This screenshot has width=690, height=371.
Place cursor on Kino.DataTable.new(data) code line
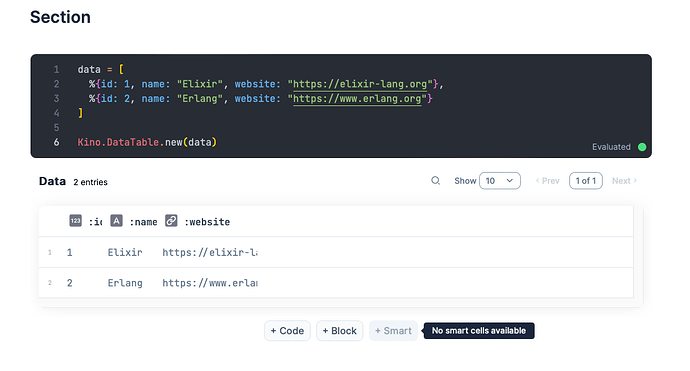[x=147, y=142]
